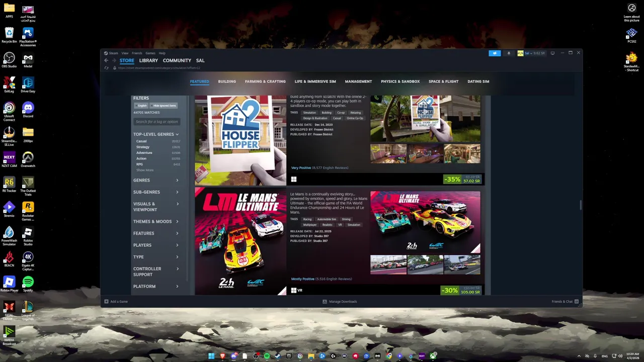Open the volume control in the system tray
The height and width of the screenshot is (362, 644).
click(x=620, y=356)
